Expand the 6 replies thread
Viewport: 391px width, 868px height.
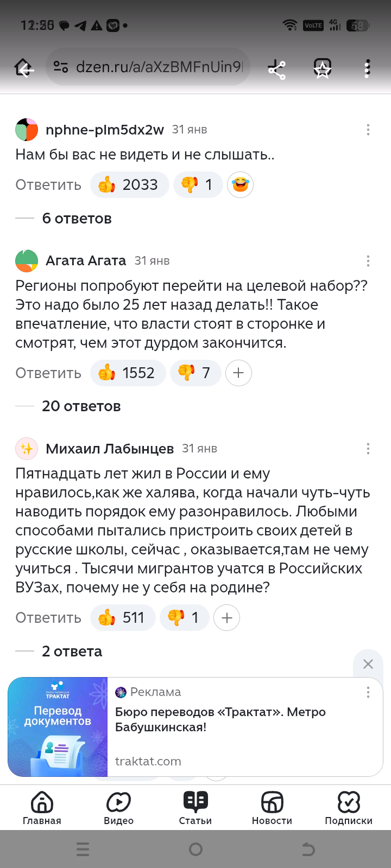pyautogui.click(x=77, y=219)
